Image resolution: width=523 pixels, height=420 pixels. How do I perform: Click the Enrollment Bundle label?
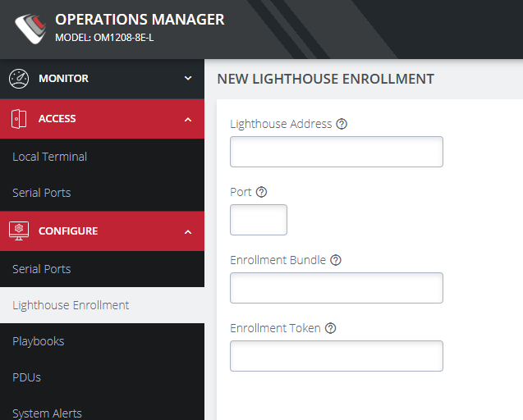click(x=278, y=260)
